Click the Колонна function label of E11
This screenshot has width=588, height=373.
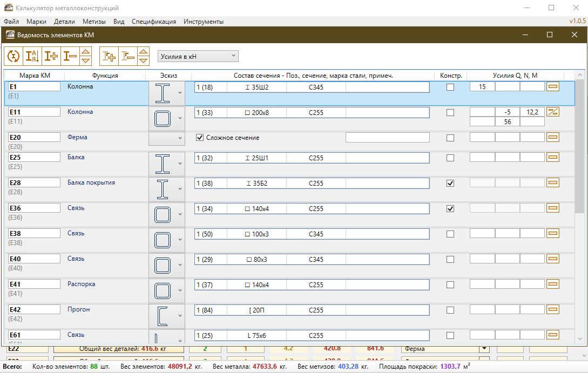(x=80, y=112)
